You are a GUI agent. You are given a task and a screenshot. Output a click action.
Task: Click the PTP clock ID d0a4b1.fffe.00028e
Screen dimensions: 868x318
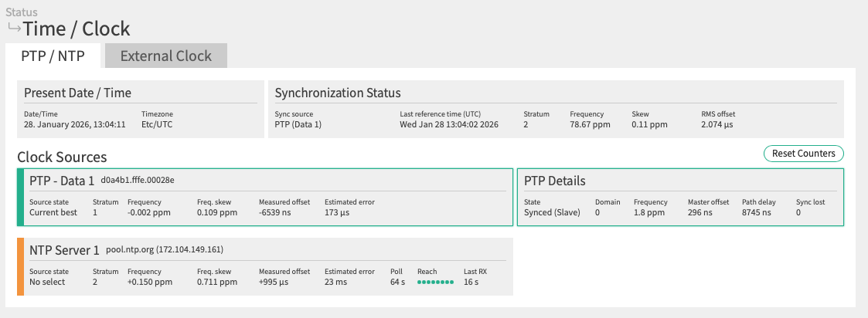point(138,181)
